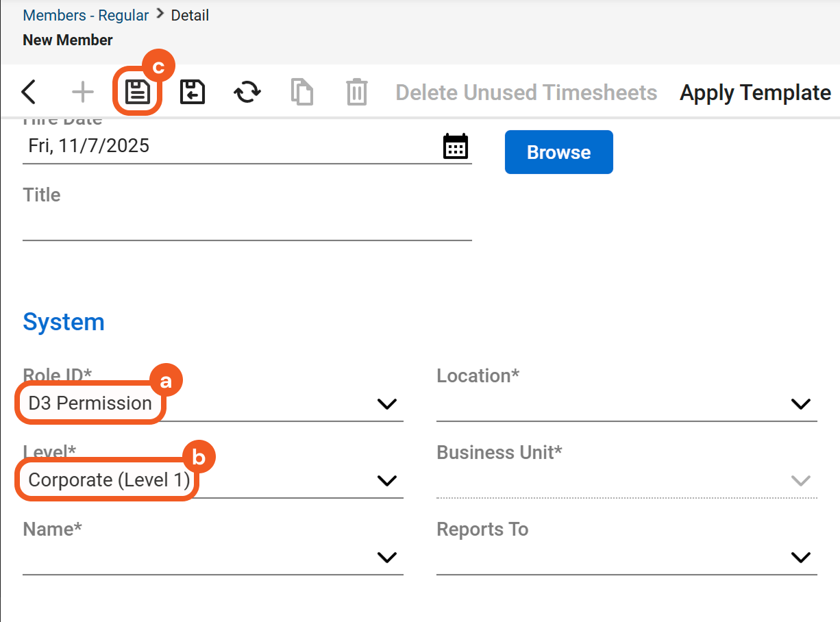The height and width of the screenshot is (622, 840).
Task: Open the Hire Date calendar picker
Action: (456, 147)
